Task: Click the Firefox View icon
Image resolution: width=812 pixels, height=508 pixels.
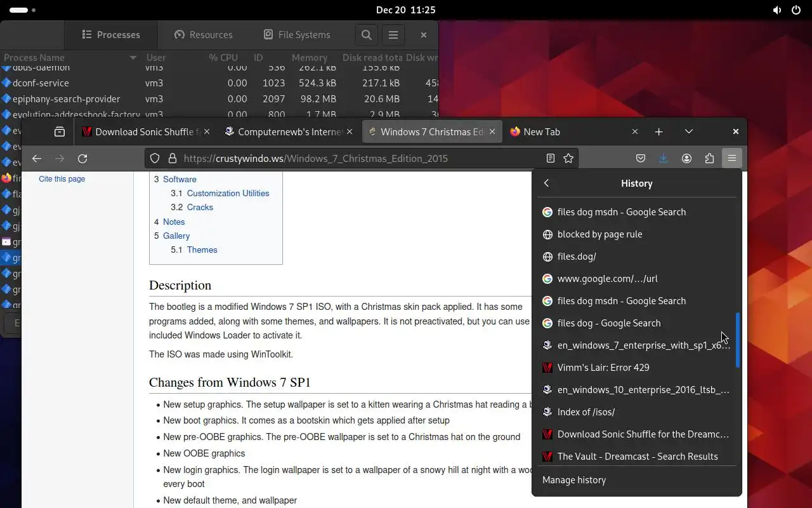Action: pyautogui.click(x=60, y=131)
